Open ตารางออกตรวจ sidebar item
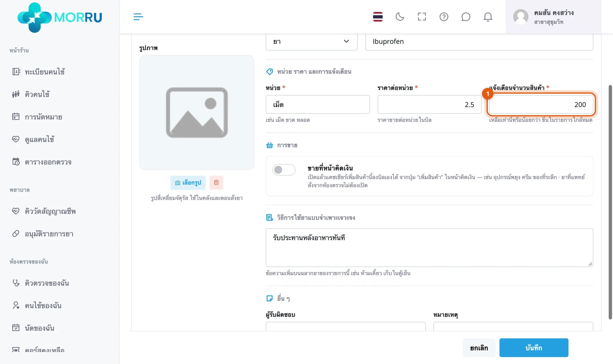The height and width of the screenshot is (364, 613). 42,162
